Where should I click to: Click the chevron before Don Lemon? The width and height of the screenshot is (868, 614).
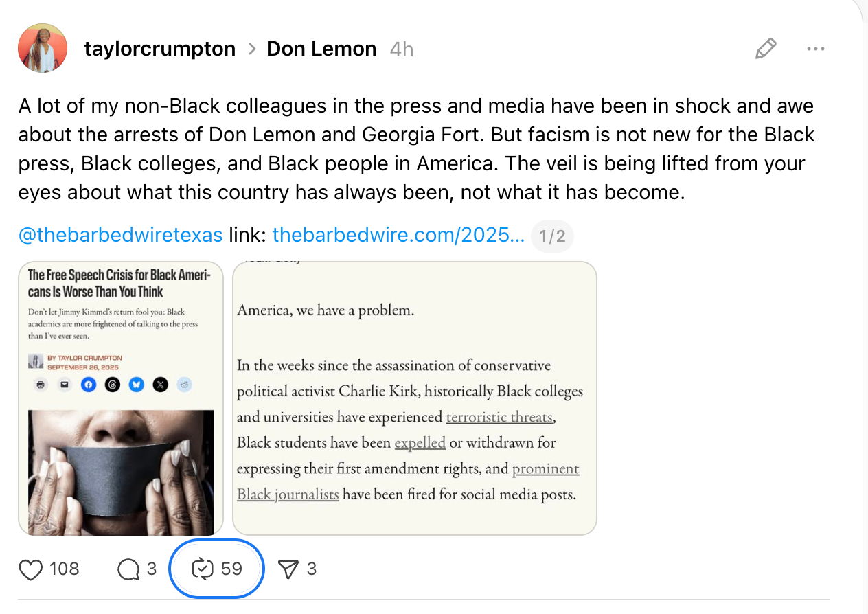[251, 49]
